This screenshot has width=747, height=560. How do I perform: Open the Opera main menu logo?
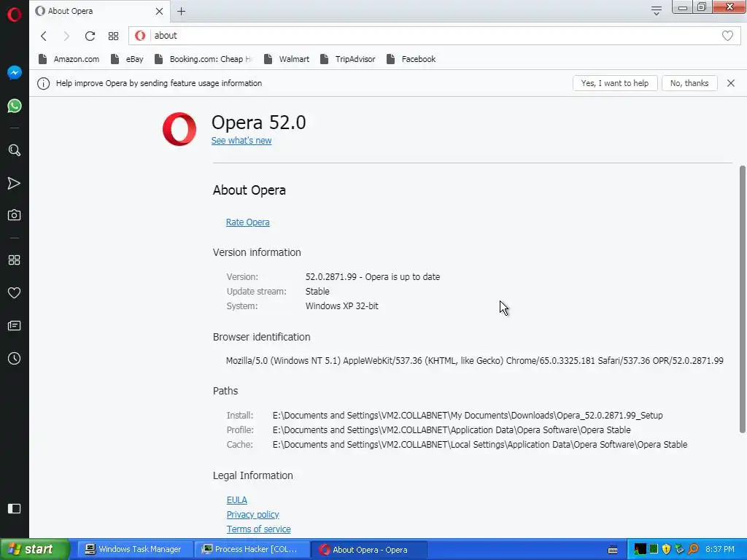point(15,15)
